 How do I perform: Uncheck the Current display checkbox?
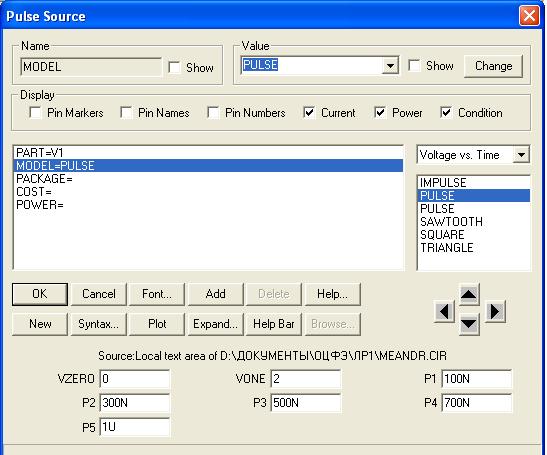coord(309,113)
